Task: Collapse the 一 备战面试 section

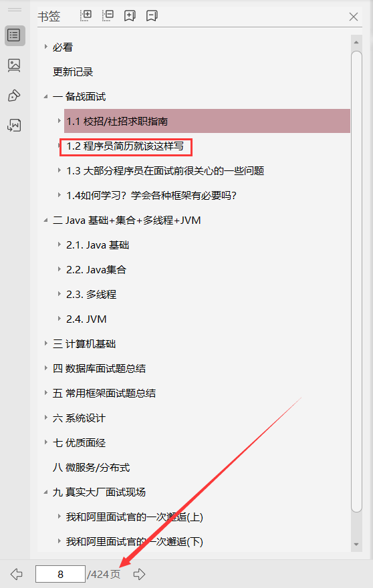Action: coord(45,96)
